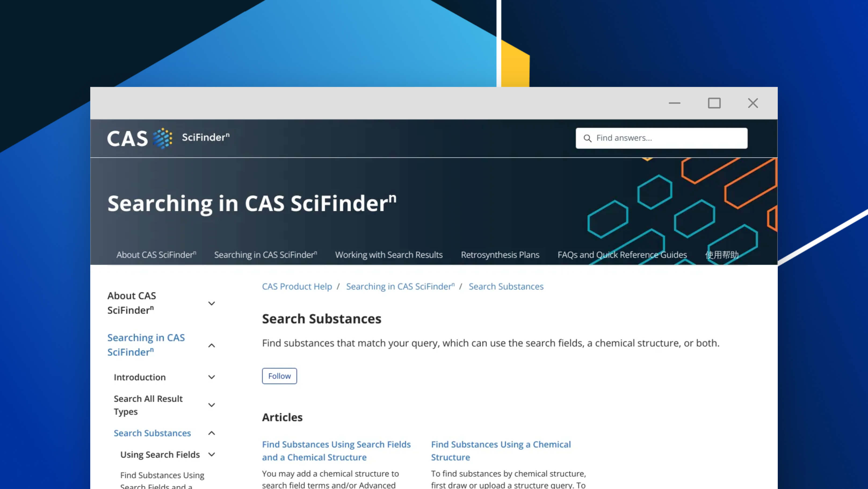This screenshot has width=868, height=489.
Task: Click the search icon in Find answers field
Action: pyautogui.click(x=587, y=138)
